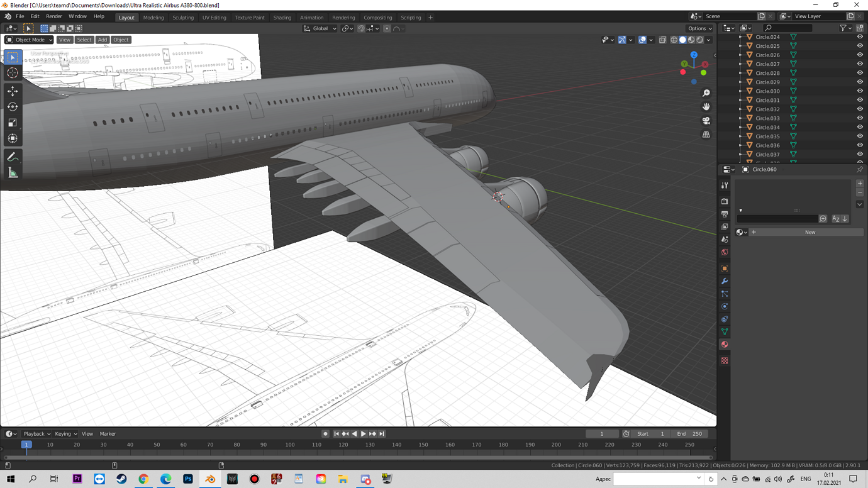
Task: Select the Move tool in the toolbar
Action: coord(12,91)
